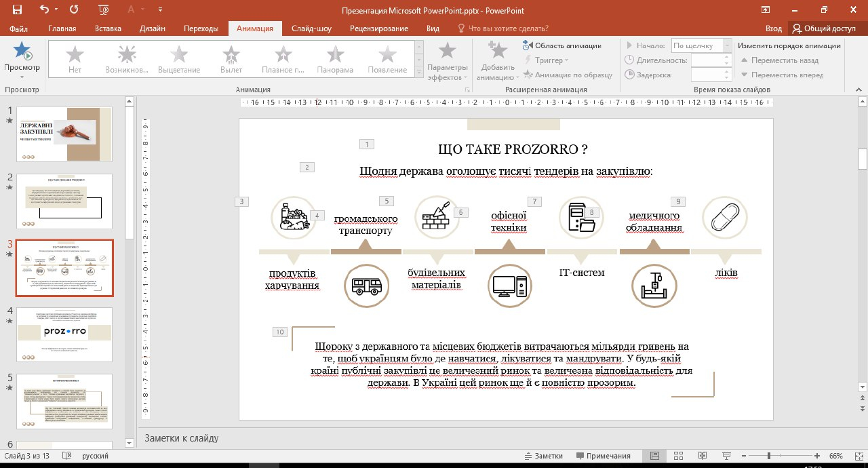Save the presentation with the floppy disk icon
The height and width of the screenshot is (468, 868).
click(17, 10)
